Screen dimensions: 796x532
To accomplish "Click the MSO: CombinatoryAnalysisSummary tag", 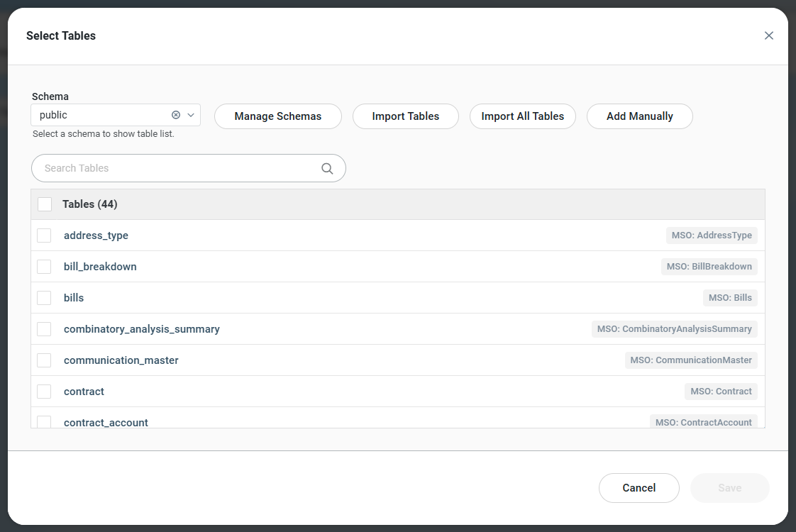I will click(x=674, y=329).
